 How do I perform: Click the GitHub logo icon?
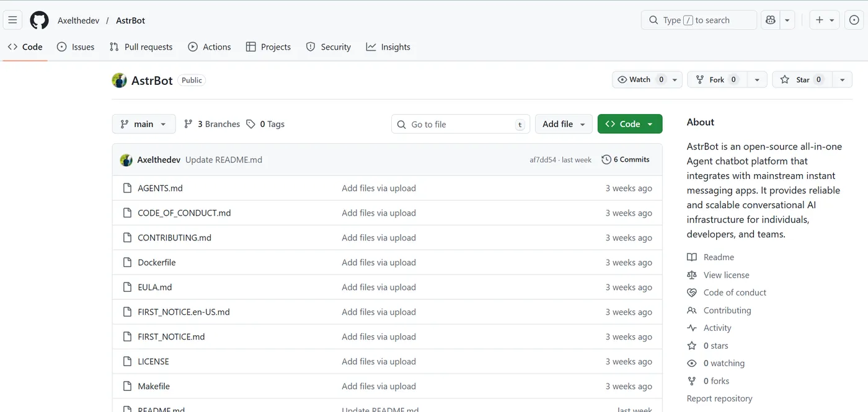click(x=39, y=20)
